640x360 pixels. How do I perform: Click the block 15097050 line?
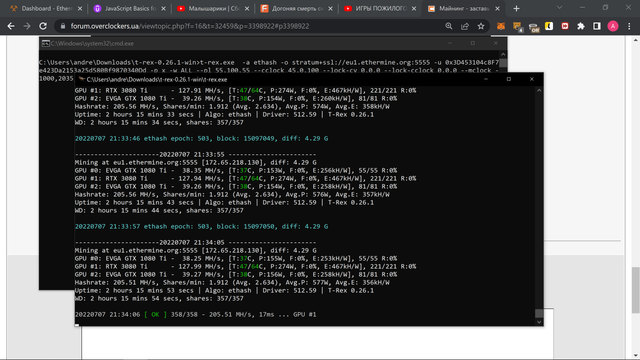tap(201, 226)
